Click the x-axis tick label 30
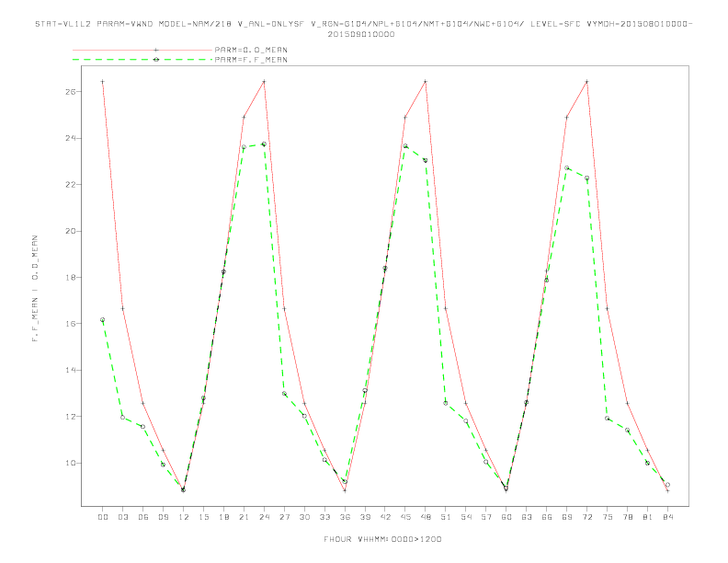 [x=304, y=517]
